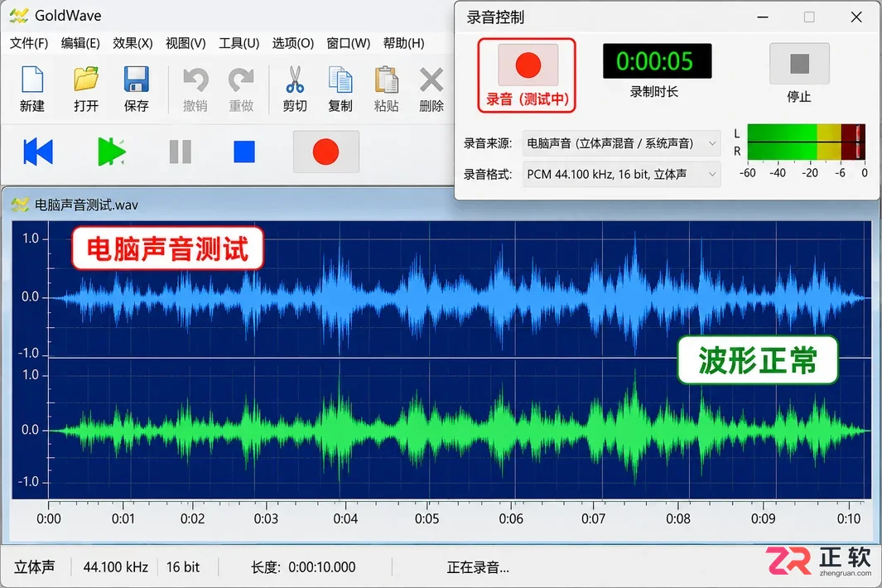Viewport: 882px width, 588px height.
Task: Open the 帮助(H) menu
Action: 403,43
